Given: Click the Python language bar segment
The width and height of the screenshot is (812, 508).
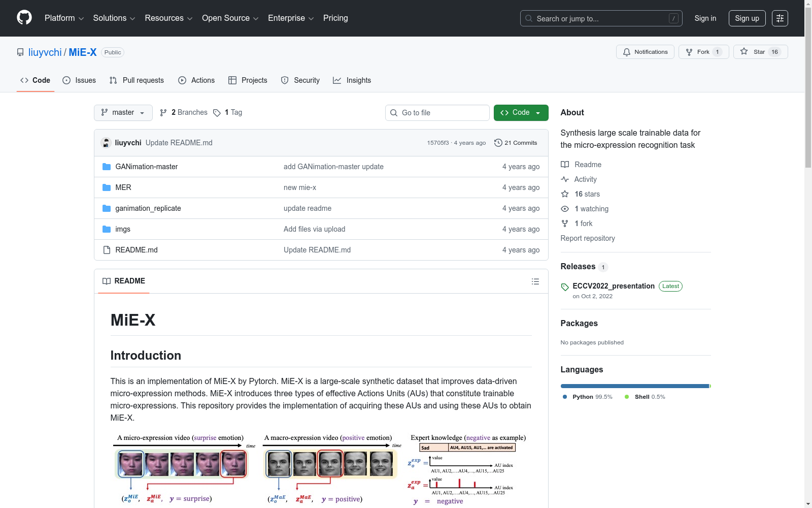Looking at the screenshot, I should pos(634,386).
